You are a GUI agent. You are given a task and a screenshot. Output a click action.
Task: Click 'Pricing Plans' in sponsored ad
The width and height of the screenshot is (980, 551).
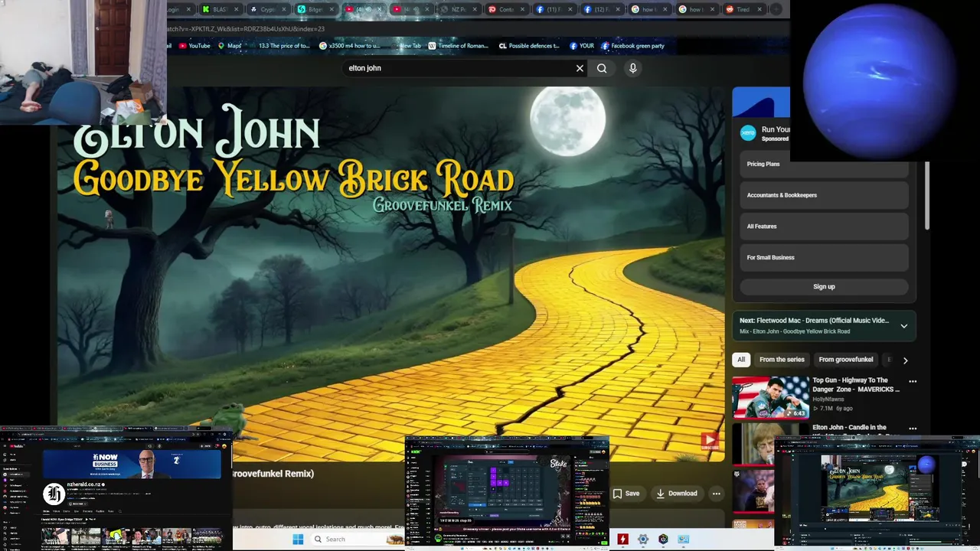click(x=824, y=164)
